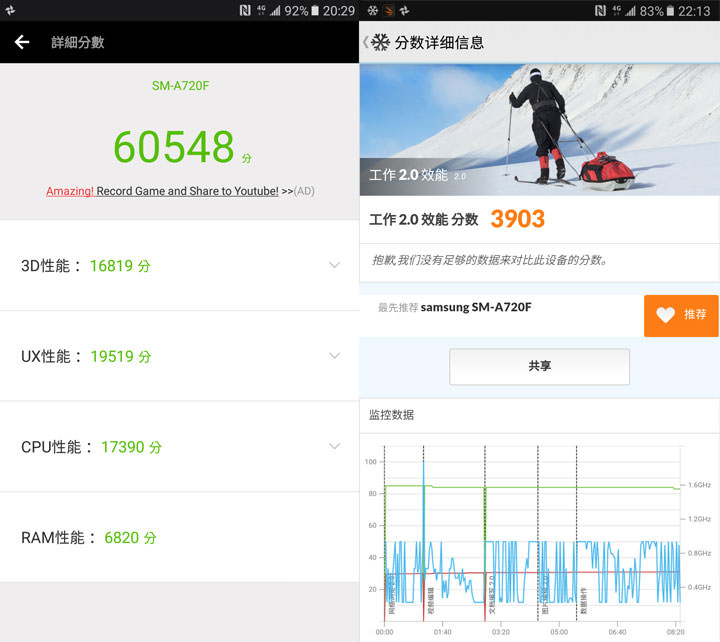Tap the 60548 total score
The width and height of the screenshot is (720, 642).
(174, 147)
